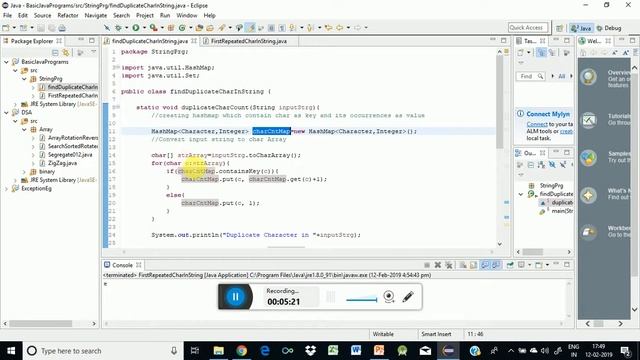Viewport: 640px width, 360px height.
Task: Click the Remove Launch X in Console
Action: [x=438, y=265]
